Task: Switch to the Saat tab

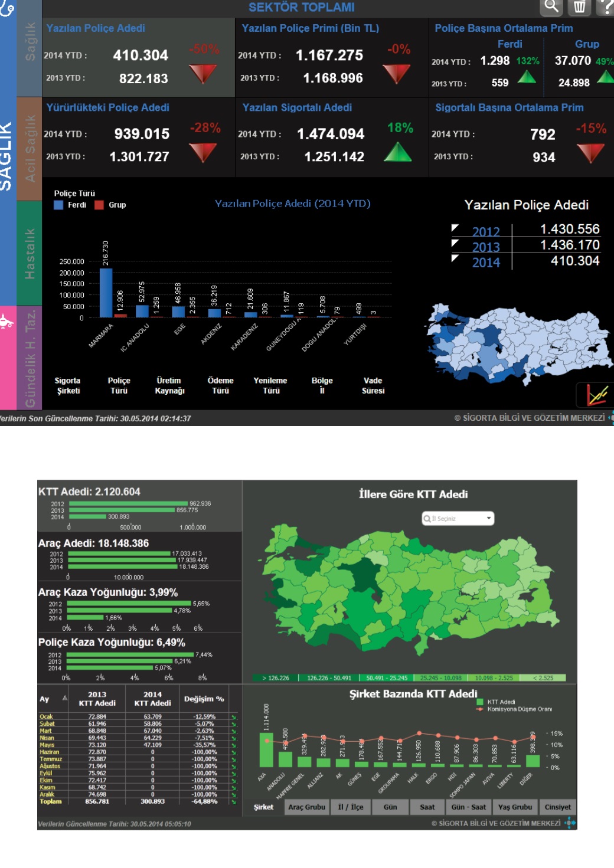Action: click(427, 807)
